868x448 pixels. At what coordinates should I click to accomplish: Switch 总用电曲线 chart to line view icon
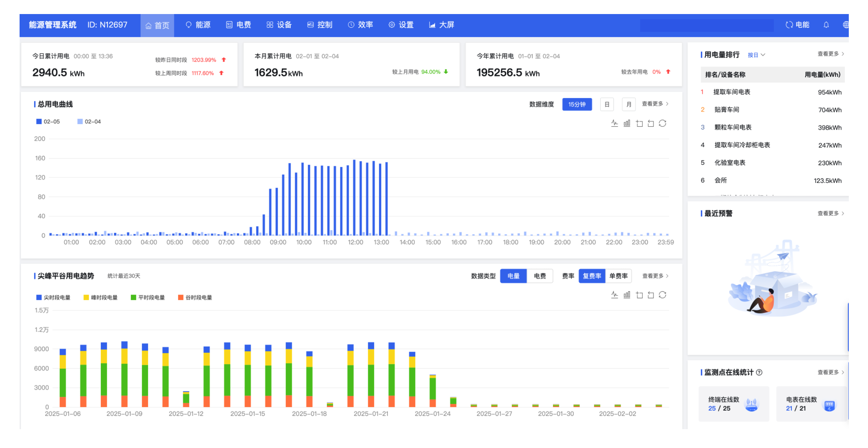(614, 123)
